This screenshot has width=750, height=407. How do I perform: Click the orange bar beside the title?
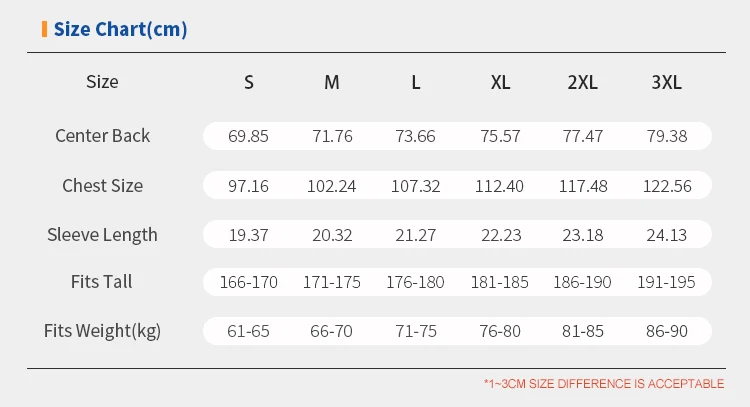(44, 29)
